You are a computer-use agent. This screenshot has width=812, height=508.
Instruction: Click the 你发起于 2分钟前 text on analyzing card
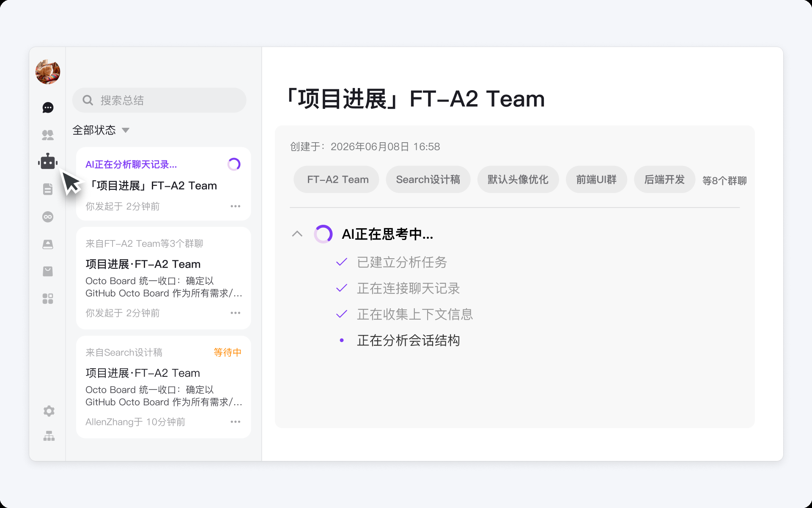pyautogui.click(x=123, y=206)
